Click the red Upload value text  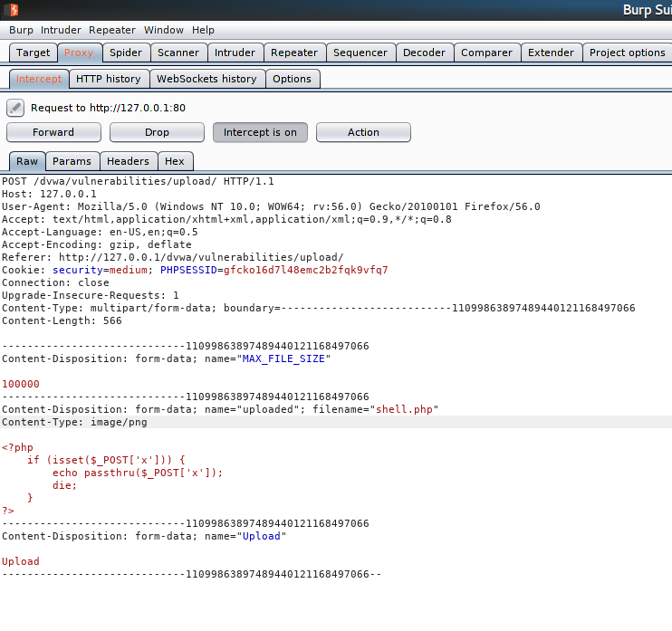point(21,561)
